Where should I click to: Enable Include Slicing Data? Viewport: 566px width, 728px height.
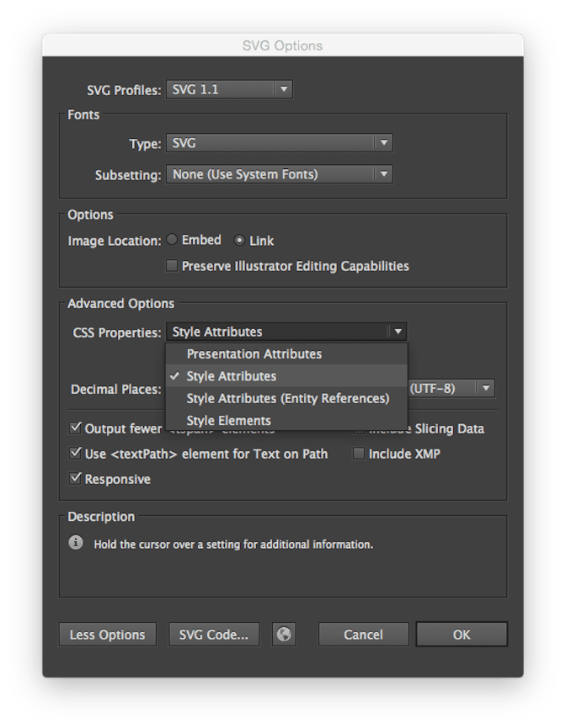click(x=358, y=428)
